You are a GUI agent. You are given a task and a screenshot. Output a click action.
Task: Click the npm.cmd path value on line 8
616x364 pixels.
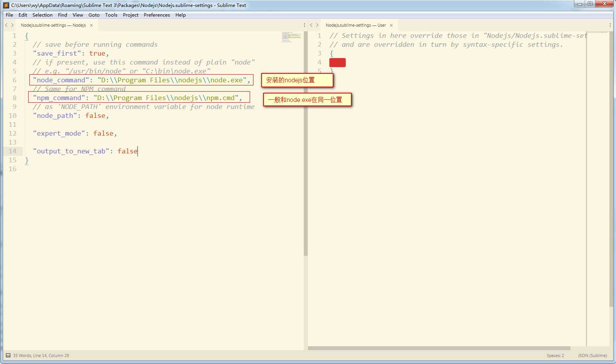(x=166, y=98)
